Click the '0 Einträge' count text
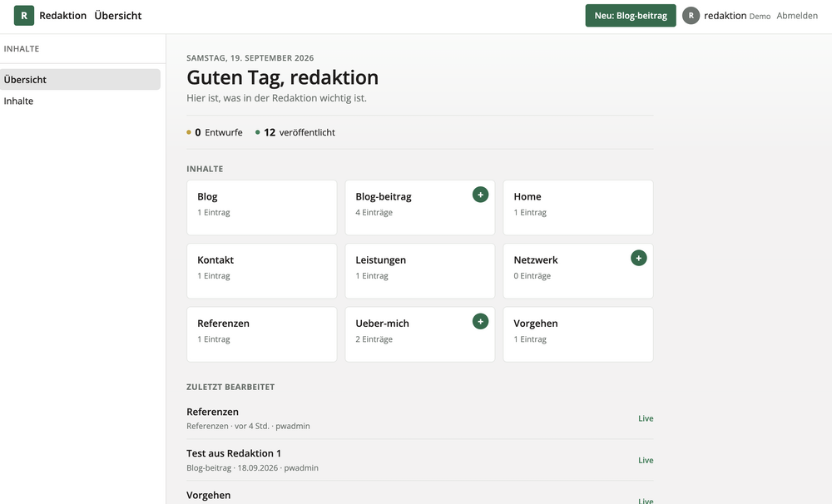Screen dimensions: 832x504 (x=532, y=276)
